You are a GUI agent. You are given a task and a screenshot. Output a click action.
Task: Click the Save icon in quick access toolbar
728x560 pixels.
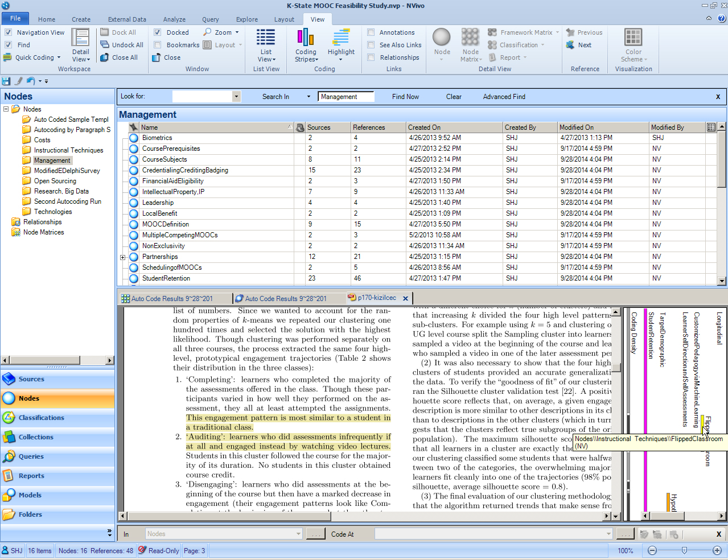[6, 81]
